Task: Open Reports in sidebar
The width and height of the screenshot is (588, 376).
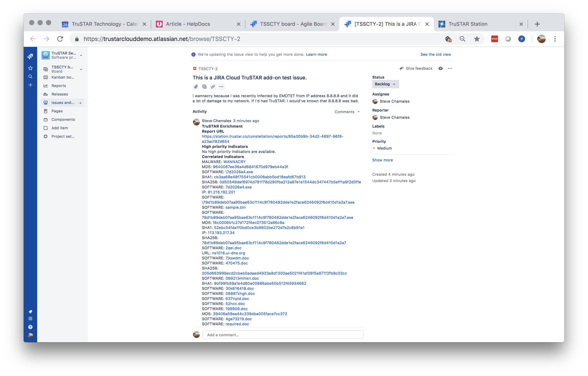Action: [63, 86]
